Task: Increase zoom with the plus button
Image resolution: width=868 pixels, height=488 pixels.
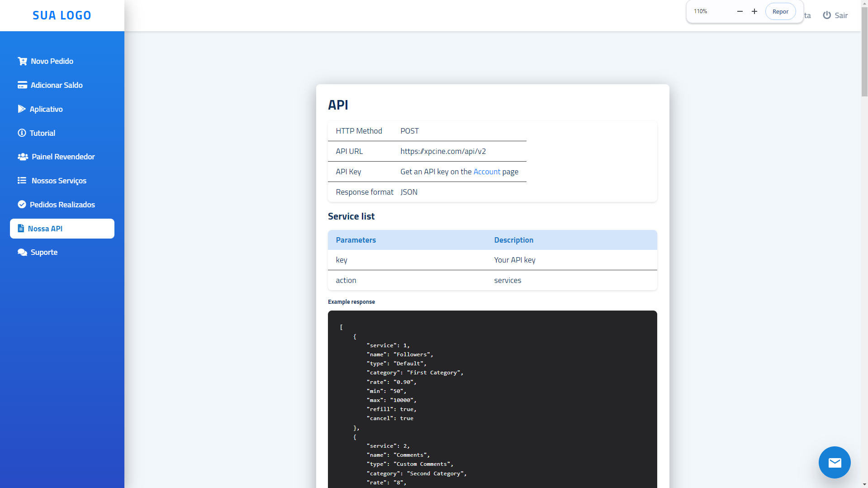Action: click(754, 11)
